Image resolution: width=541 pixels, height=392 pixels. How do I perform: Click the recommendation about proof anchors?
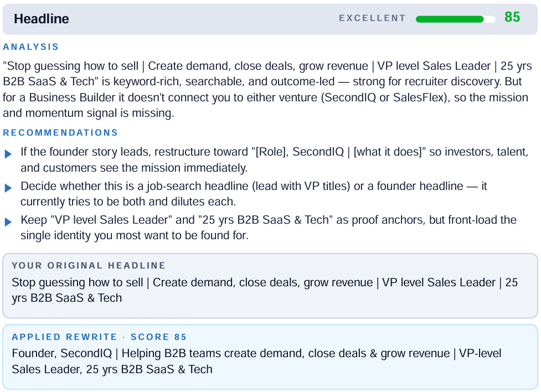(269, 228)
